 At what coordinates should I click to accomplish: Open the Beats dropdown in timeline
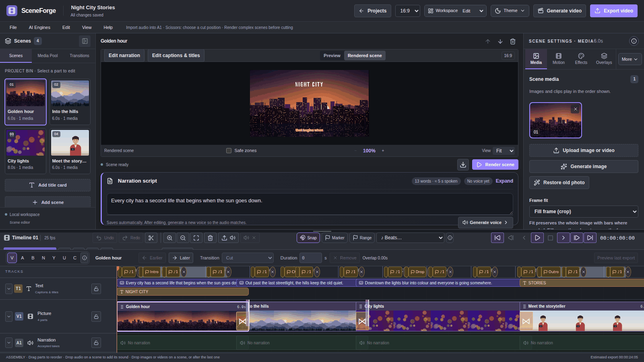pyautogui.click(x=410, y=238)
